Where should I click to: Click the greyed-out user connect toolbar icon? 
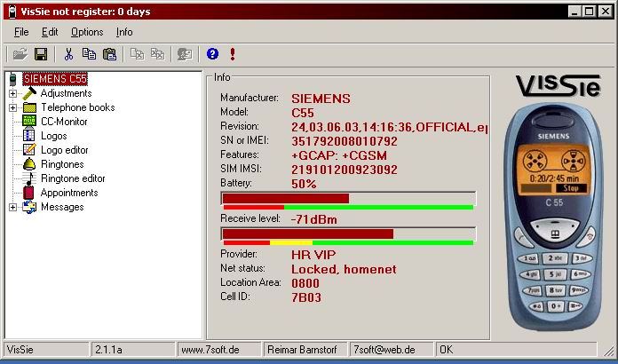coord(185,54)
